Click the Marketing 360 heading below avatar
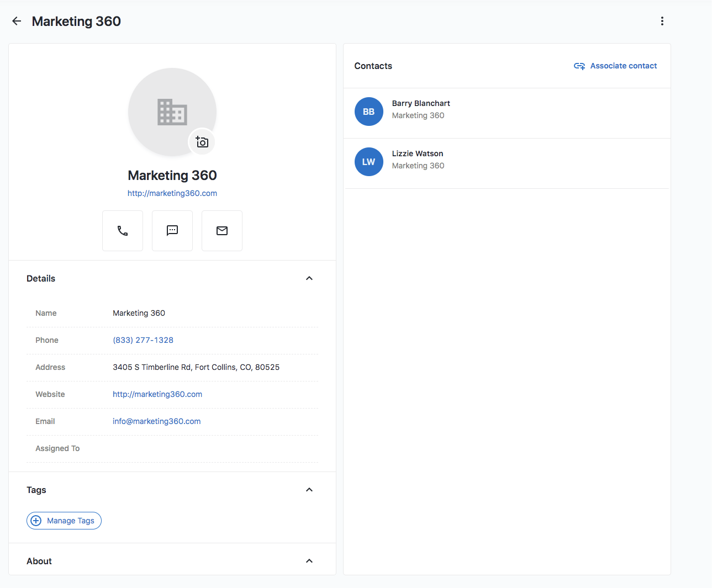 (172, 175)
